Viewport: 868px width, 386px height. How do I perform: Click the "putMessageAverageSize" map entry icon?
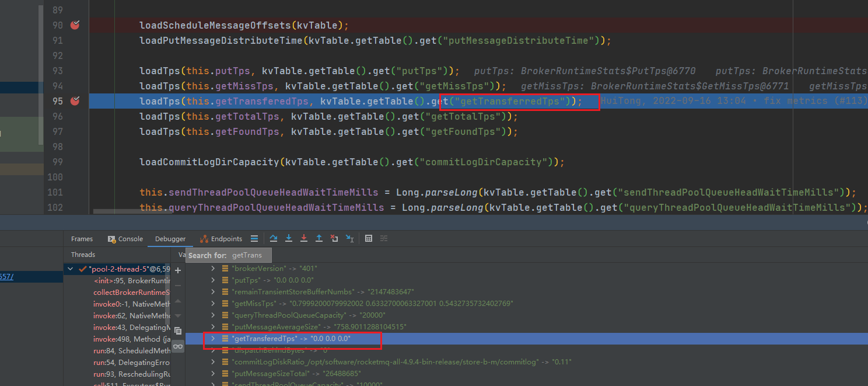tap(225, 327)
